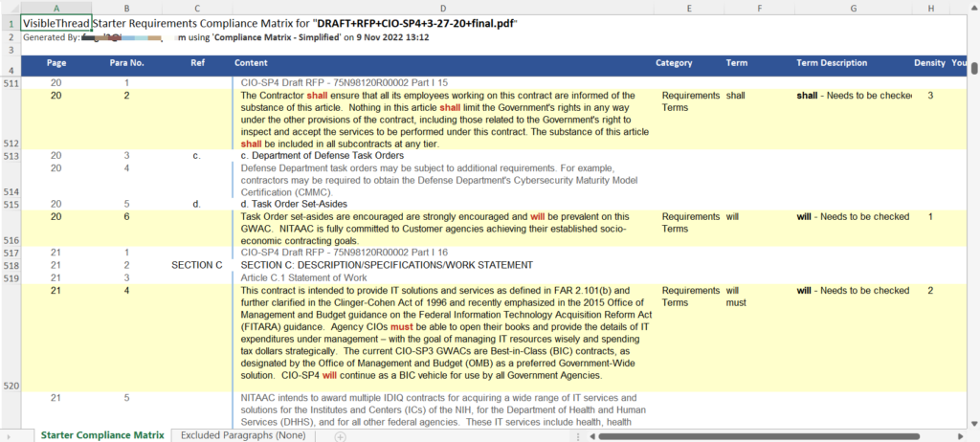Viewport: 980px width, 442px height.
Task: Select column D header
Action: pos(443,8)
